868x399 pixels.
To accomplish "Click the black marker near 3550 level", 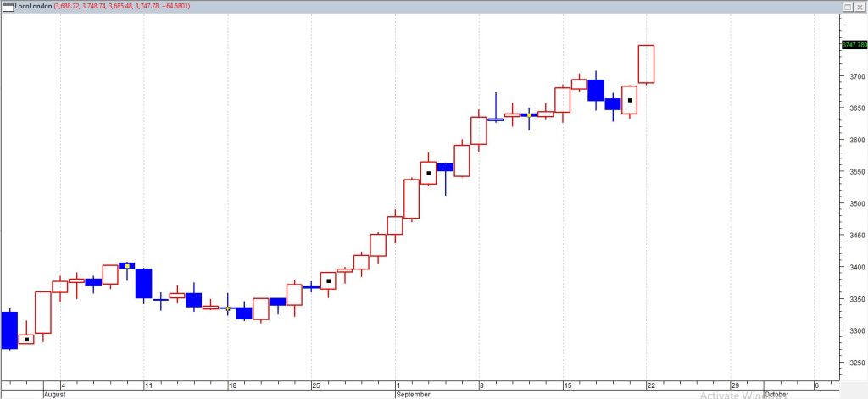I will click(x=429, y=173).
